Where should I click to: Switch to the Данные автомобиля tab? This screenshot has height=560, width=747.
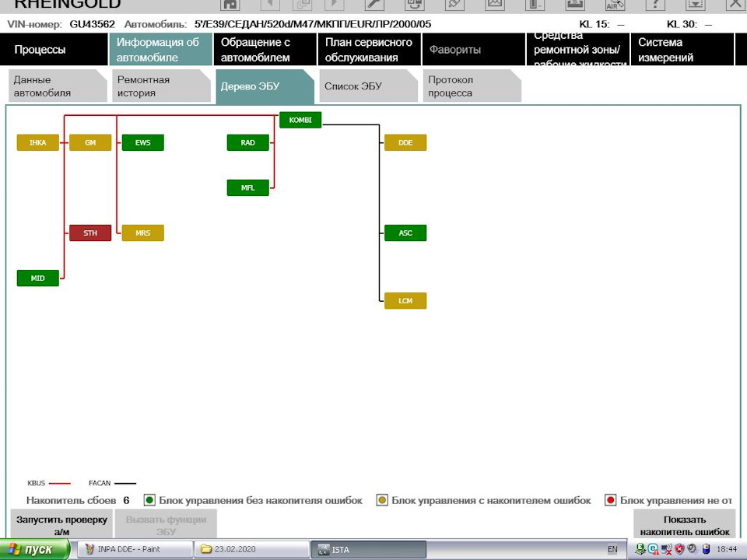point(57,86)
